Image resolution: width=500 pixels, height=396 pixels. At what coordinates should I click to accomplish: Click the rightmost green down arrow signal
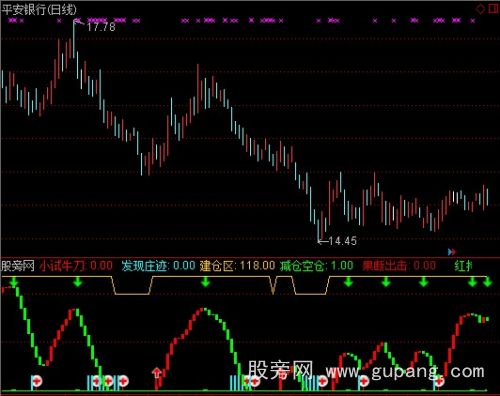(487, 282)
